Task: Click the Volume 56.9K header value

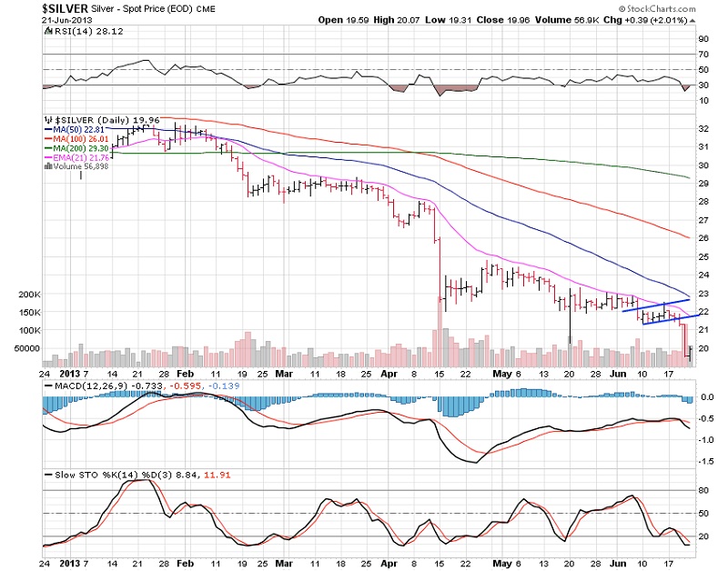Action: (x=566, y=20)
